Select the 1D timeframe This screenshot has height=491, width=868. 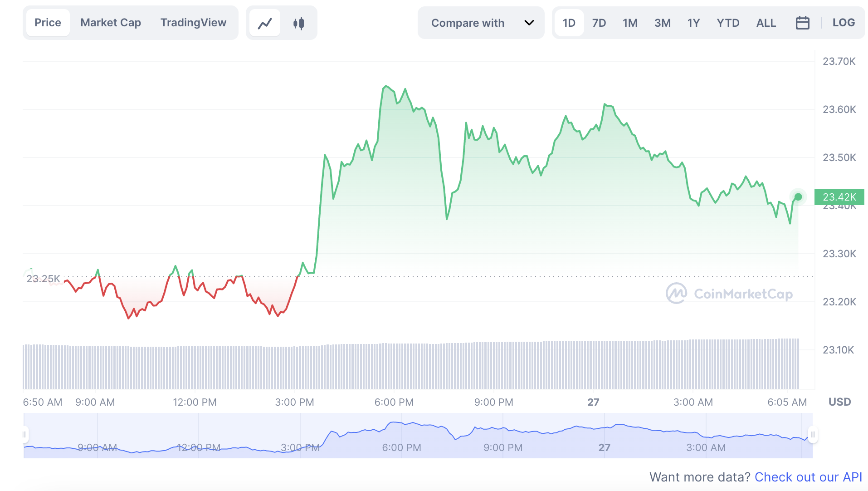[568, 22]
